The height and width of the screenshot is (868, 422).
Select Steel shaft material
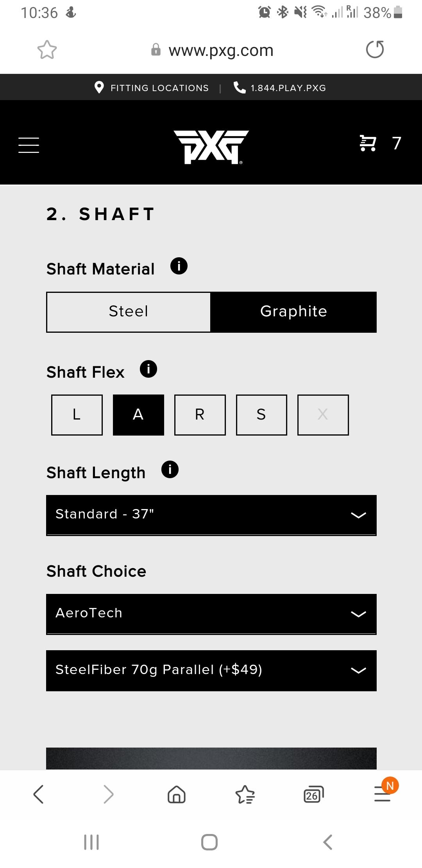(x=129, y=312)
